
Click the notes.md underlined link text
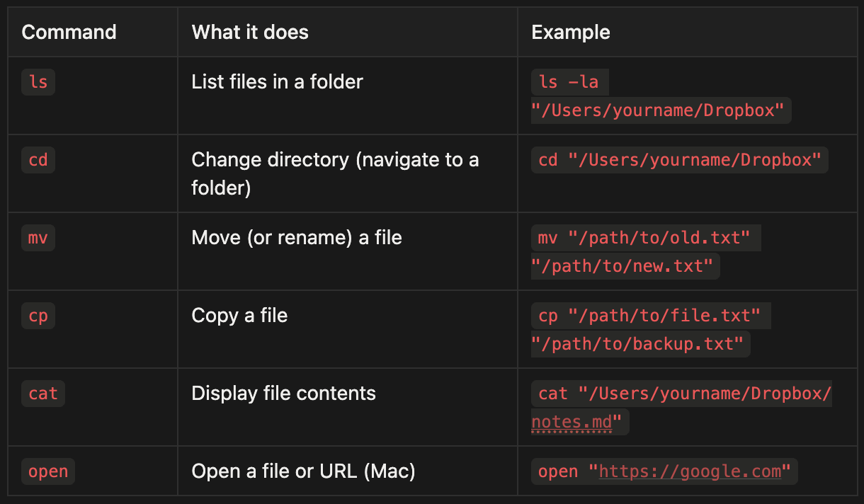[572, 423]
